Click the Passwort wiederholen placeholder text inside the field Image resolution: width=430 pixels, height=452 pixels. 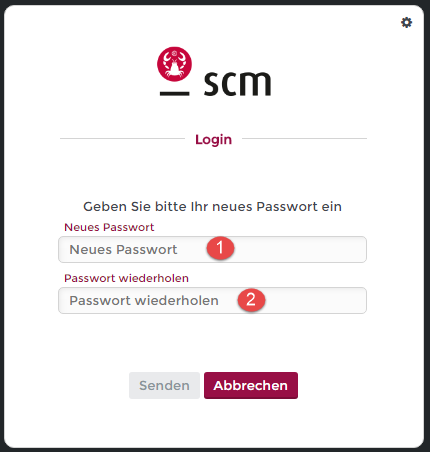[144, 300]
